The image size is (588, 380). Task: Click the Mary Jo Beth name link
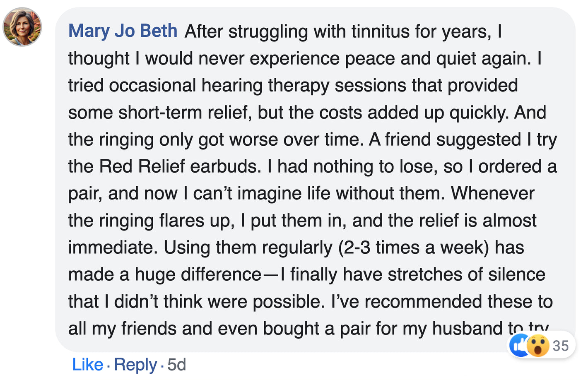(x=123, y=31)
